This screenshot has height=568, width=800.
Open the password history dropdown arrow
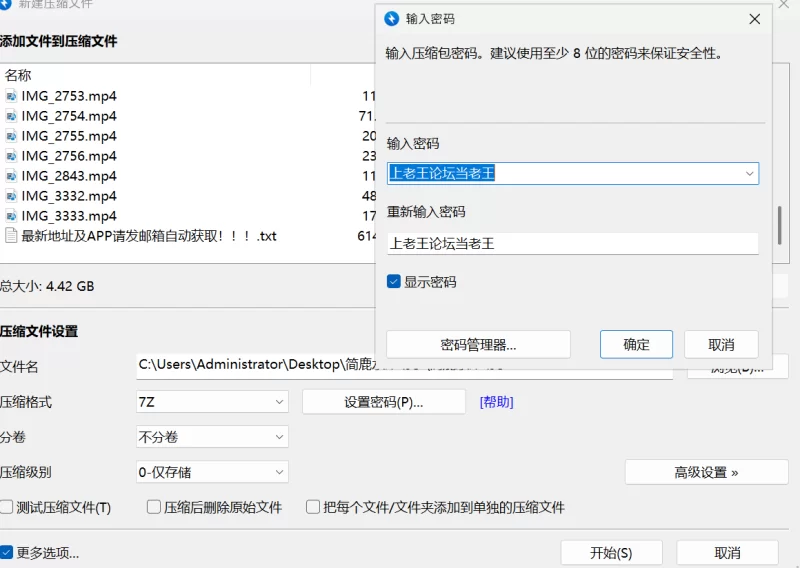pyautogui.click(x=749, y=174)
